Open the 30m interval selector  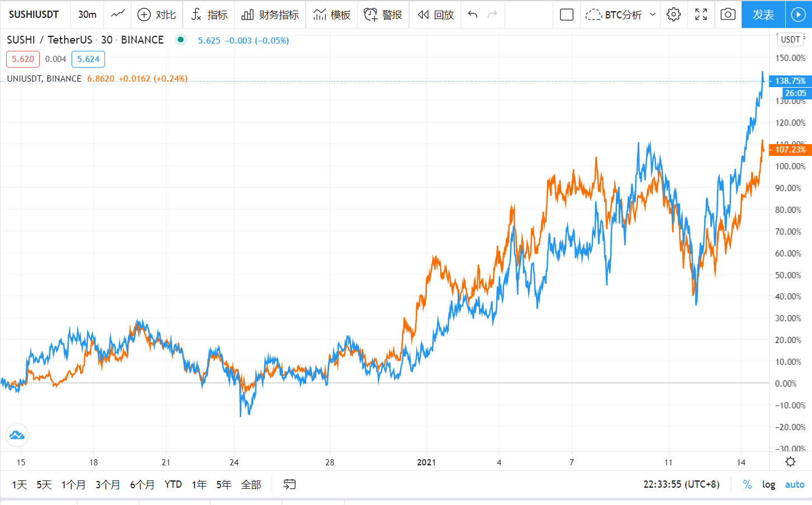(87, 15)
